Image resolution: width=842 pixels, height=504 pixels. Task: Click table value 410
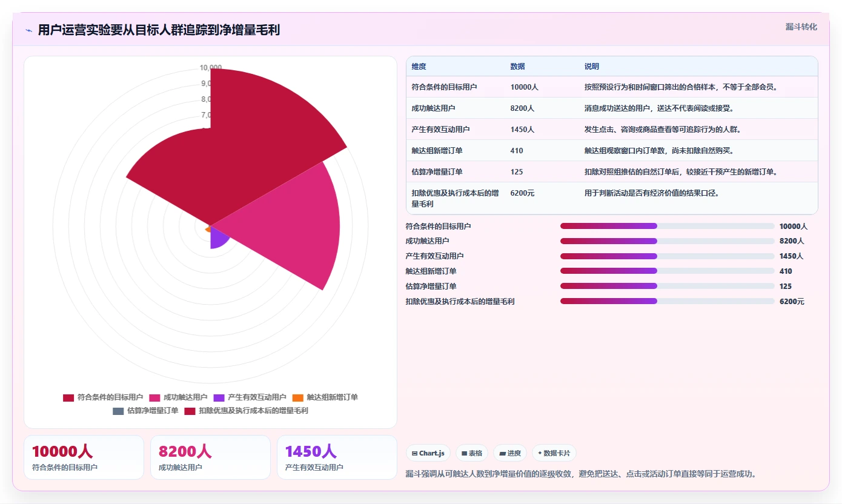(x=517, y=151)
